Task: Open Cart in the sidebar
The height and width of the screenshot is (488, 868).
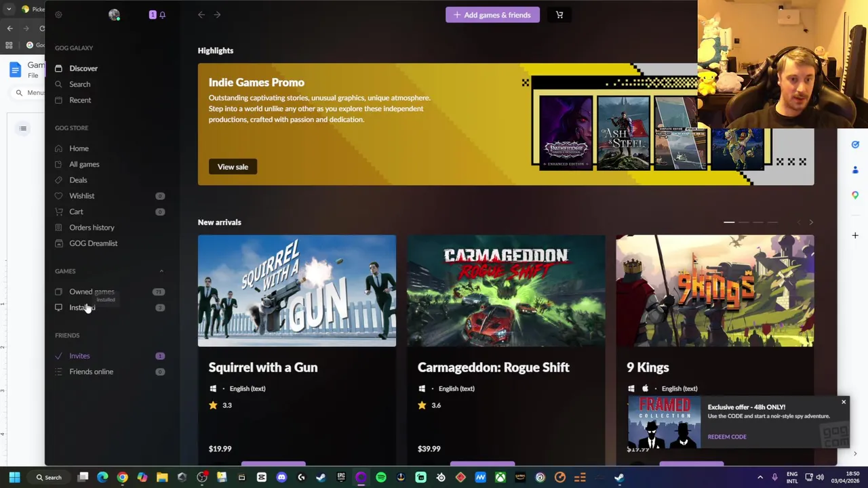Action: tap(76, 211)
